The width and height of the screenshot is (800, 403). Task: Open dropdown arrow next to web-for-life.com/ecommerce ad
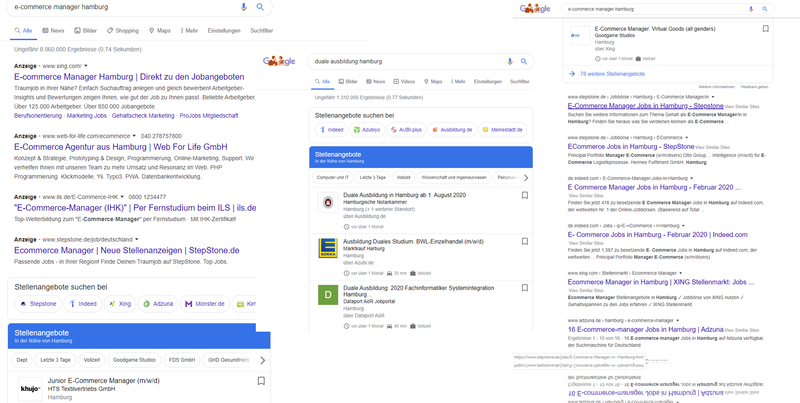point(134,136)
